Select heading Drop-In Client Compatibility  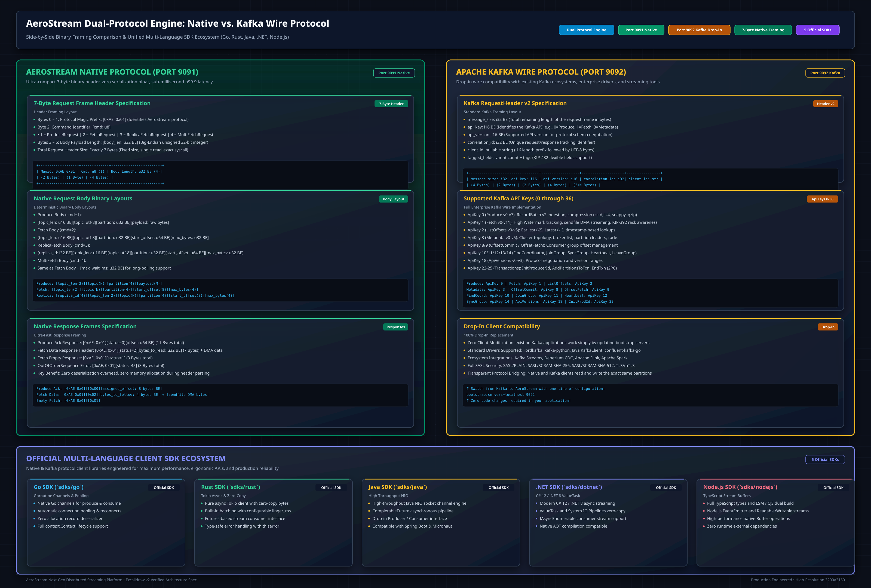(x=501, y=326)
